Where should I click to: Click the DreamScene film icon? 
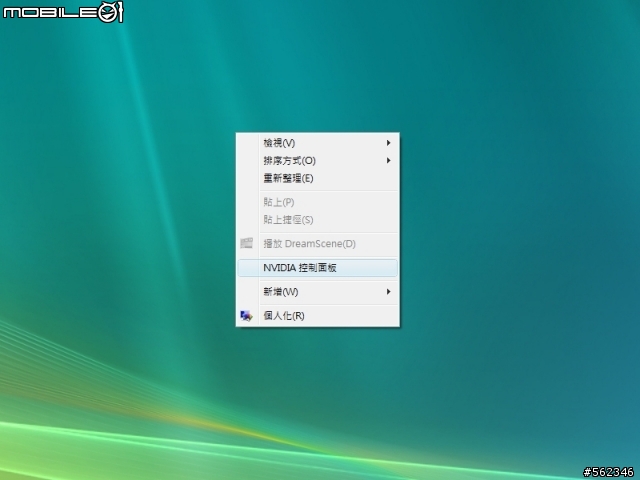247,243
